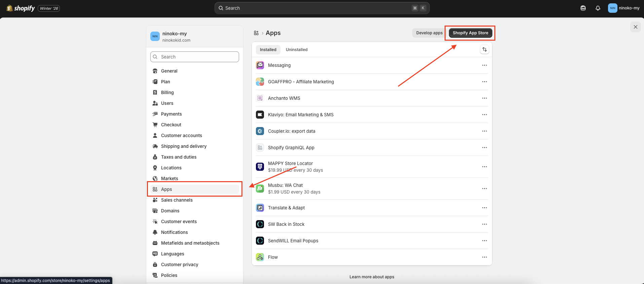Open notifications bell icon
The image size is (644, 284).
pyautogui.click(x=598, y=8)
